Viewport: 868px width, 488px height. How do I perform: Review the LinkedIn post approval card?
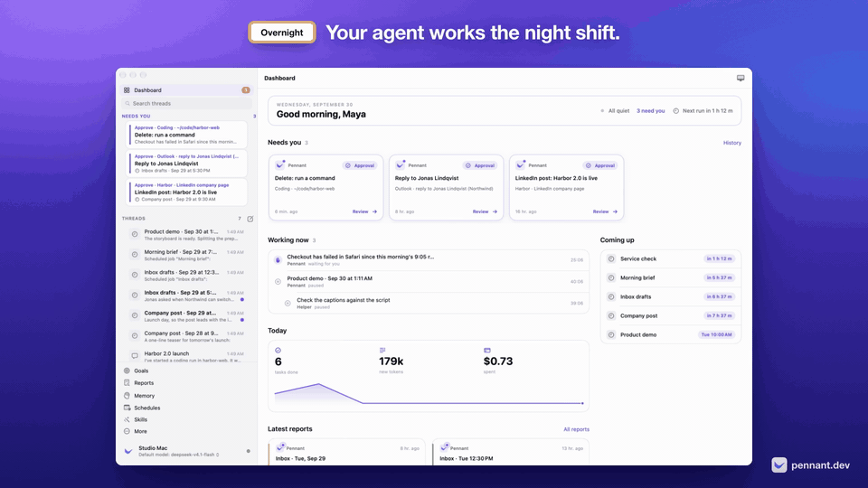[605, 211]
